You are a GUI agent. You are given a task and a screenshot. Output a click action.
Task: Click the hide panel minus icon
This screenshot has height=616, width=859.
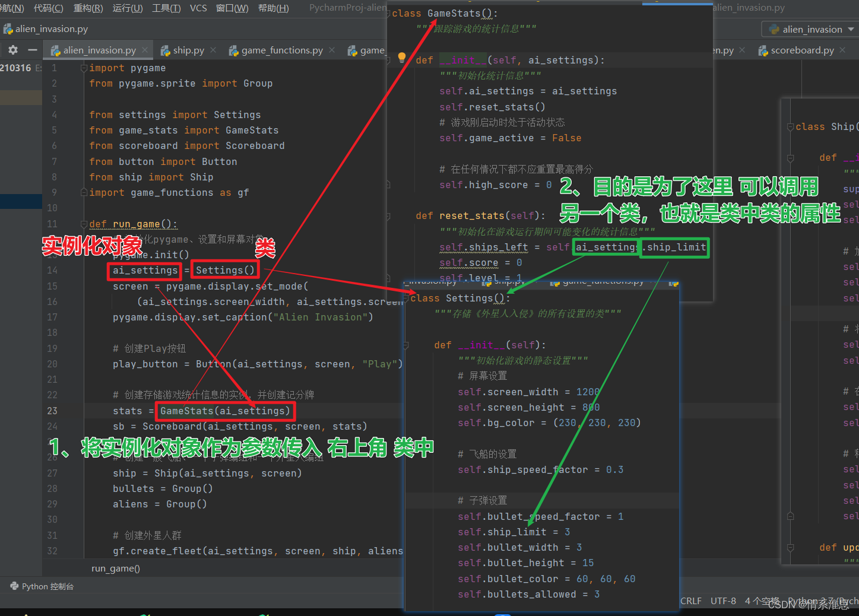point(33,50)
